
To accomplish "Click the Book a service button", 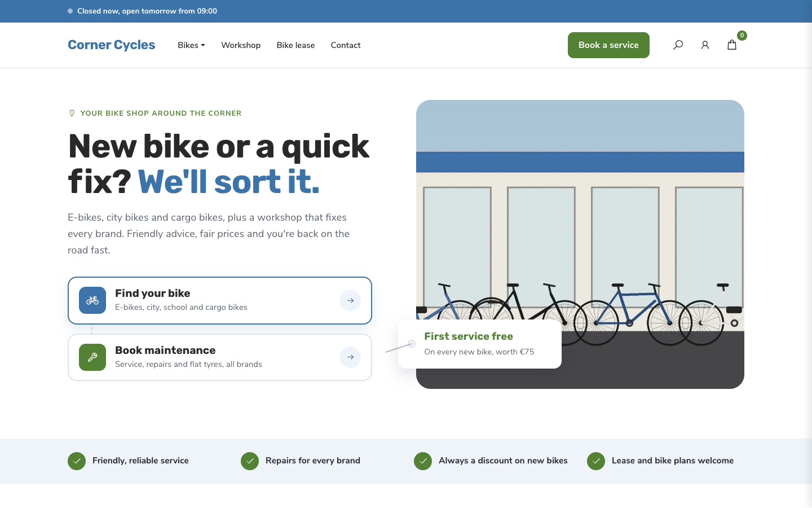I will tap(608, 45).
